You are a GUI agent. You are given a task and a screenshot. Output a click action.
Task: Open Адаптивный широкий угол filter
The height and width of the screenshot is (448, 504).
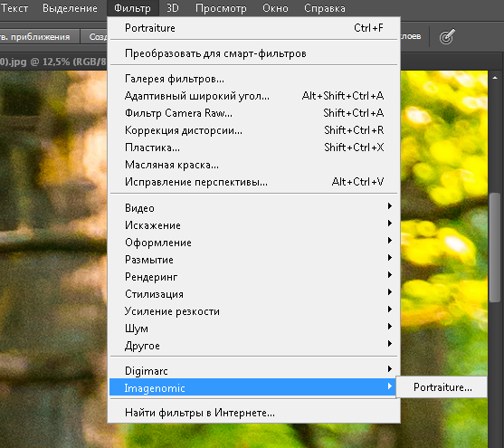(254, 96)
